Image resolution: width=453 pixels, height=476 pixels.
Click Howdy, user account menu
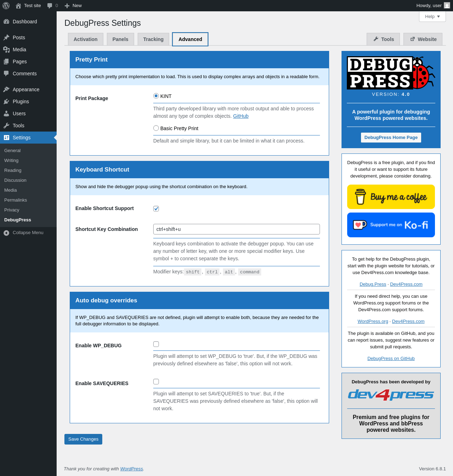pyautogui.click(x=433, y=6)
